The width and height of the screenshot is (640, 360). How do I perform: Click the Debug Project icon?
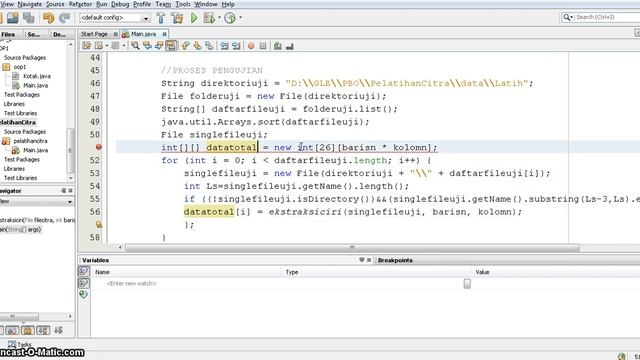[x=209, y=18]
